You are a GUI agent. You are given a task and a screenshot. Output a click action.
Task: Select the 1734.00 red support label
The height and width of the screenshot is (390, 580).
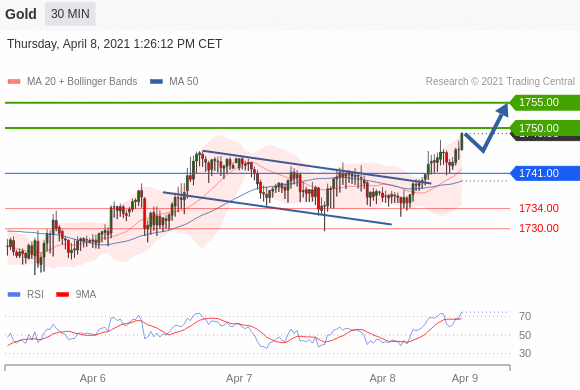[539, 208]
